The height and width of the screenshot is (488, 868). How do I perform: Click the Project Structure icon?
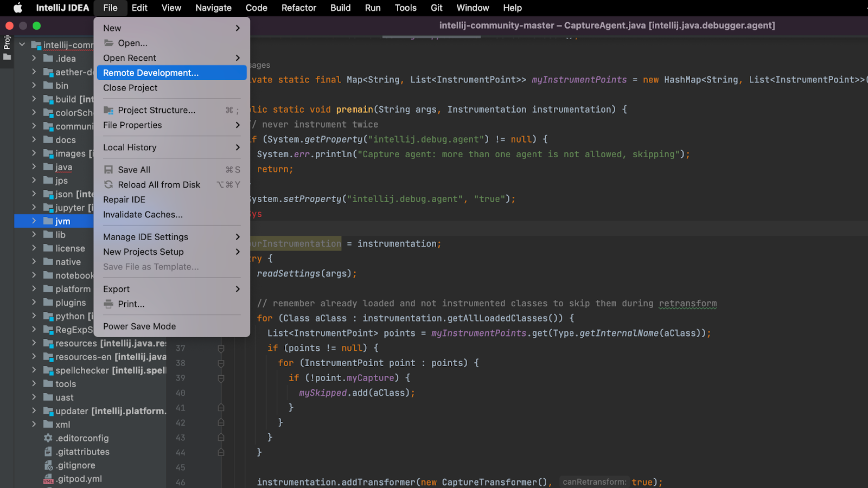pos(108,110)
